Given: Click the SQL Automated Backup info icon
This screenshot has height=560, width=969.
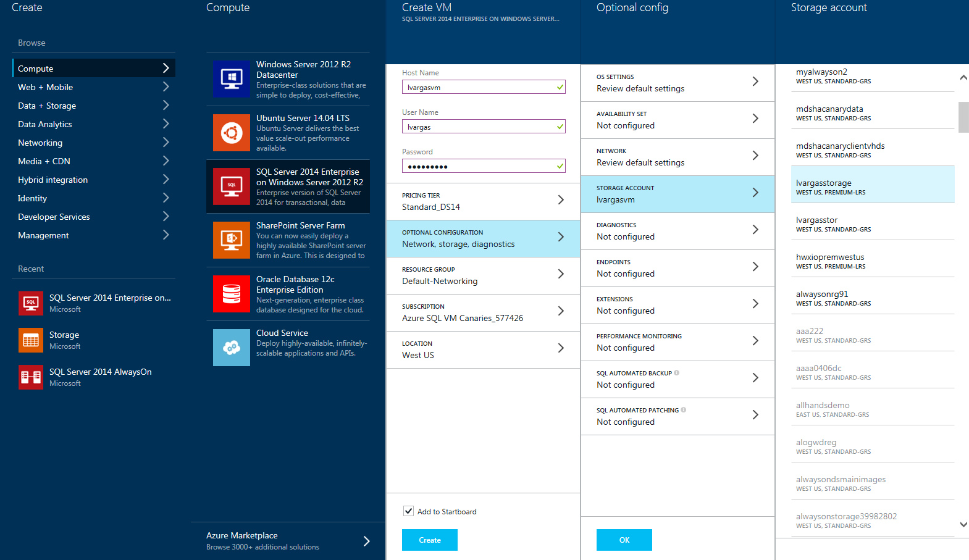Looking at the screenshot, I should (x=677, y=373).
